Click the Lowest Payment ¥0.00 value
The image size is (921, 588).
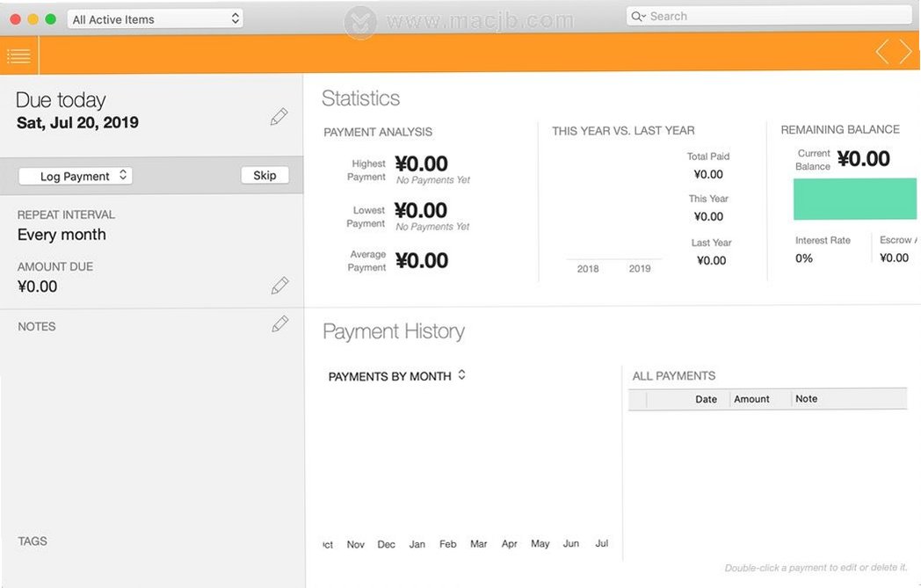pos(421,210)
